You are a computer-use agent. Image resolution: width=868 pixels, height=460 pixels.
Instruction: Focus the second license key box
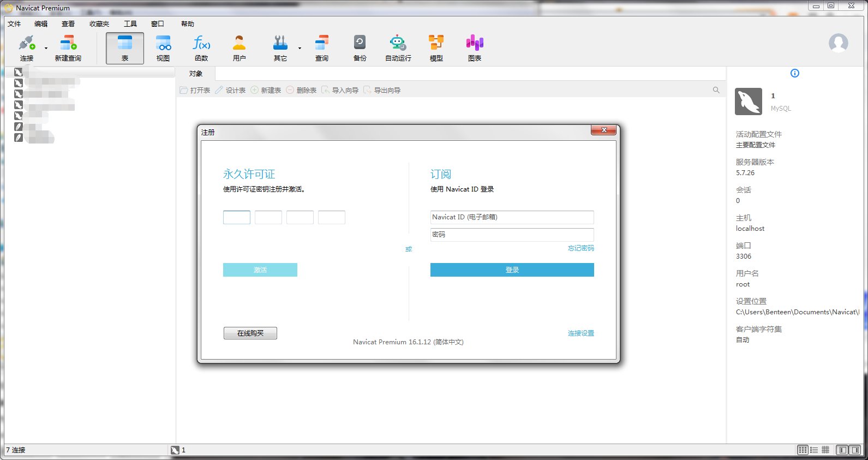pyautogui.click(x=268, y=217)
